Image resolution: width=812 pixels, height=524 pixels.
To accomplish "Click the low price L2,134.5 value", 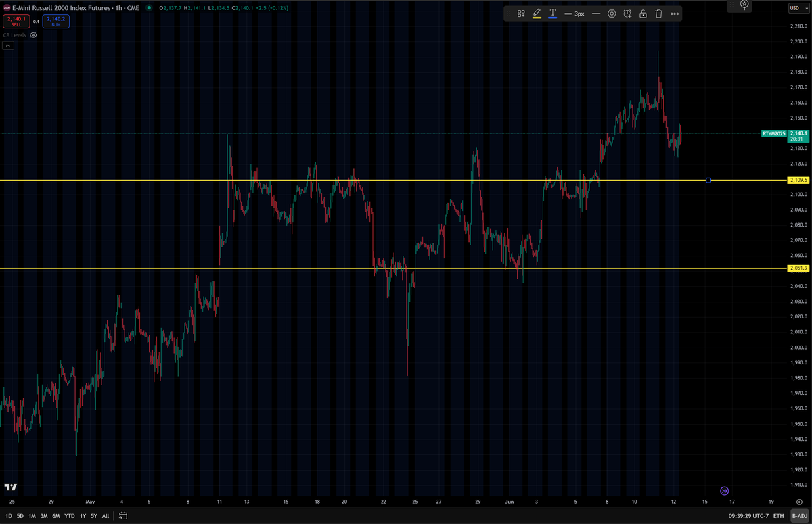I will click(218, 8).
